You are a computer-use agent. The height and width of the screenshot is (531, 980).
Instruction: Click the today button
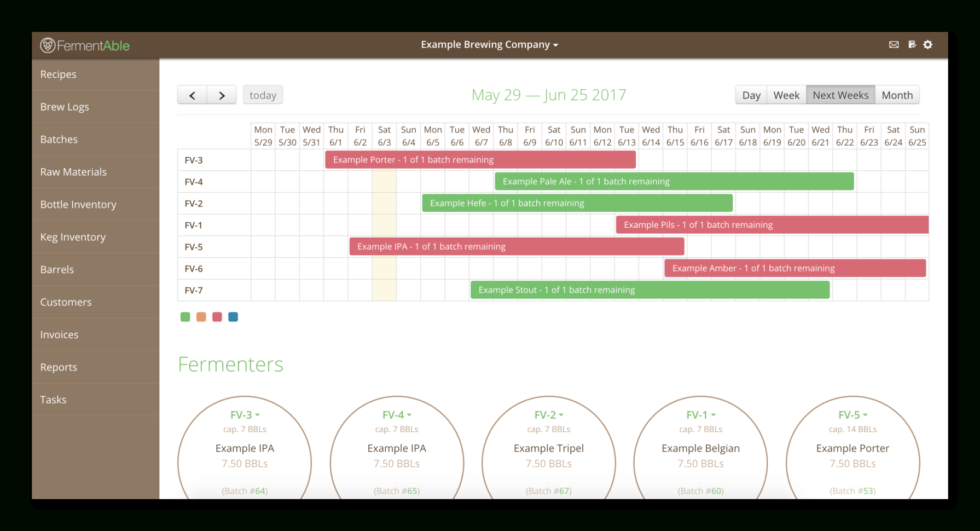click(263, 95)
